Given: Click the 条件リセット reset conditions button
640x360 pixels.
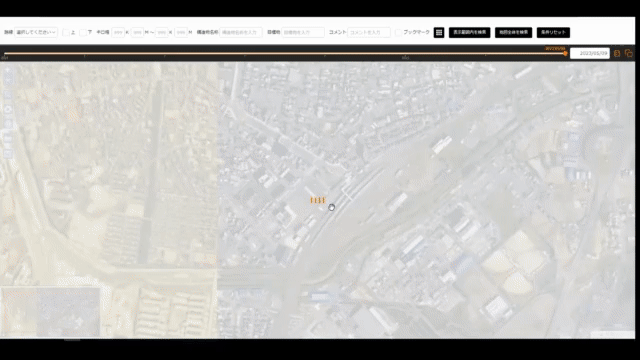Looking at the screenshot, I should 553,32.
